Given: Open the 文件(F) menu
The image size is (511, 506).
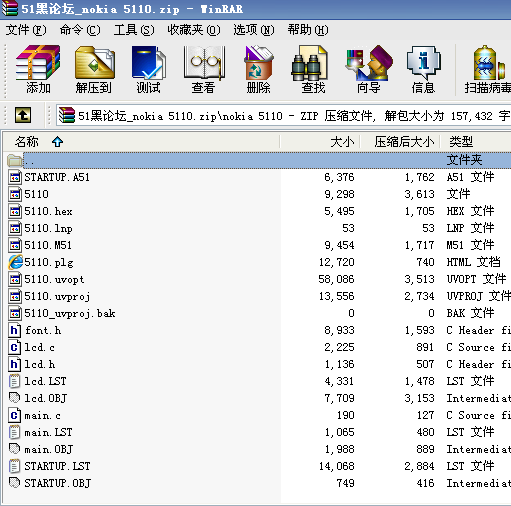Looking at the screenshot, I should (x=26, y=30).
